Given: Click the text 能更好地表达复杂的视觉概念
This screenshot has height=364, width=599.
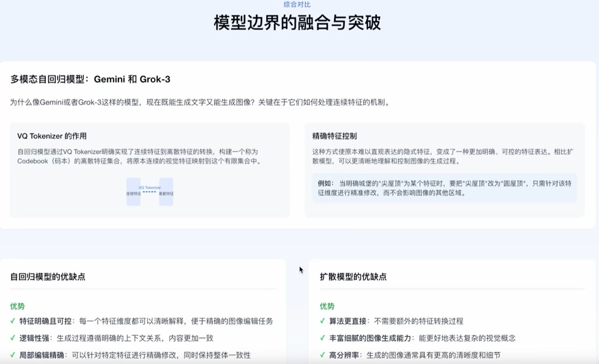Looking at the screenshot, I should pyautogui.click(x=467, y=338).
